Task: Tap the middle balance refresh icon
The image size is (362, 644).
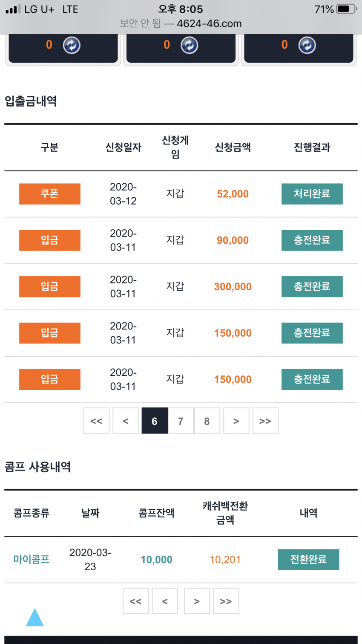Action: click(x=189, y=45)
